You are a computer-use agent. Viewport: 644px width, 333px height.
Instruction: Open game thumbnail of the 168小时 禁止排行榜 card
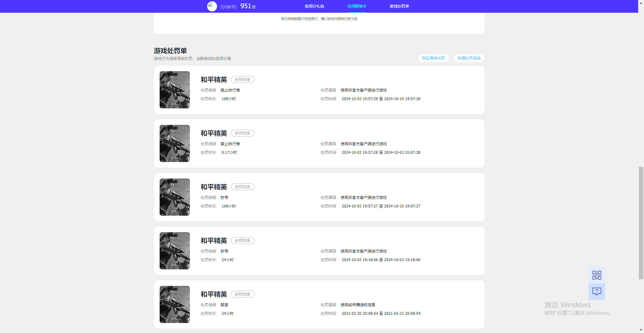coord(175,90)
